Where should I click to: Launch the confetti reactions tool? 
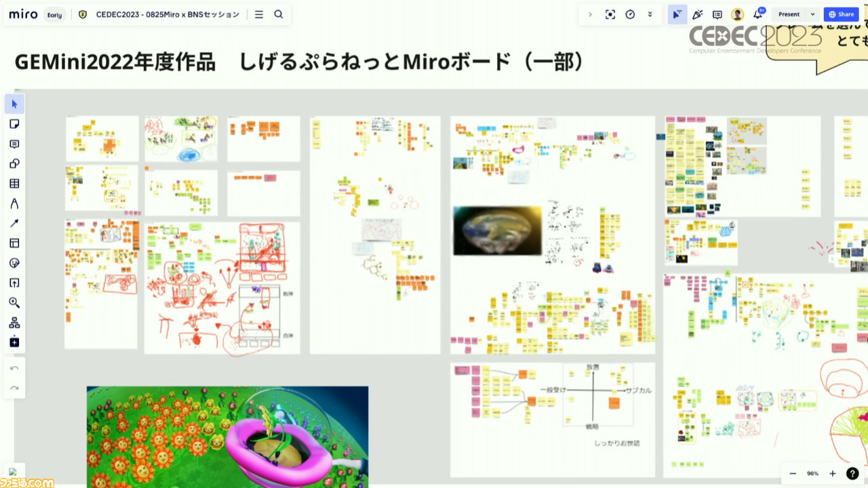697,14
